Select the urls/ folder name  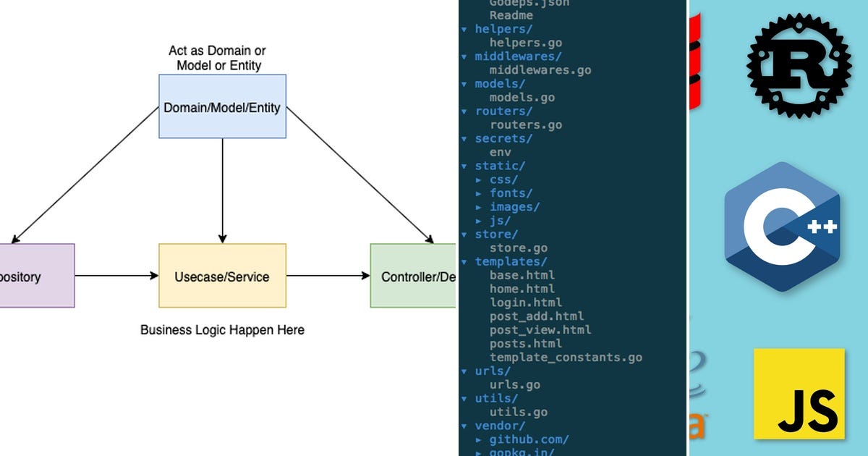coord(493,371)
